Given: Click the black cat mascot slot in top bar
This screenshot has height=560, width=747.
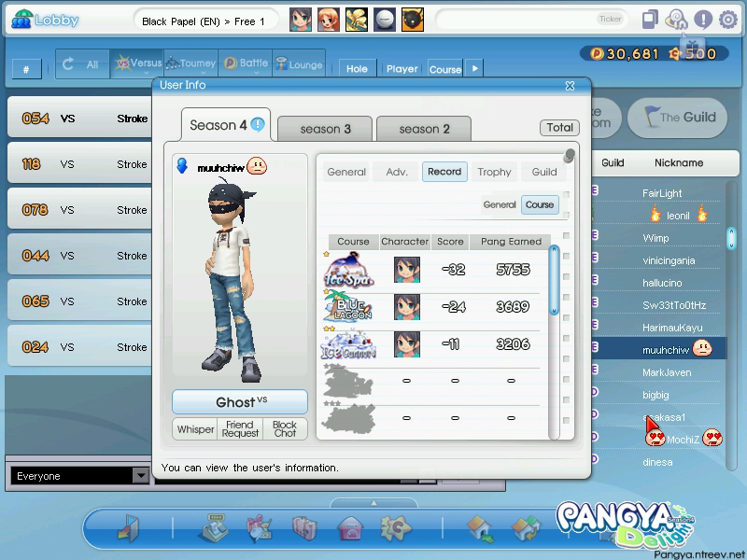Looking at the screenshot, I should (413, 20).
